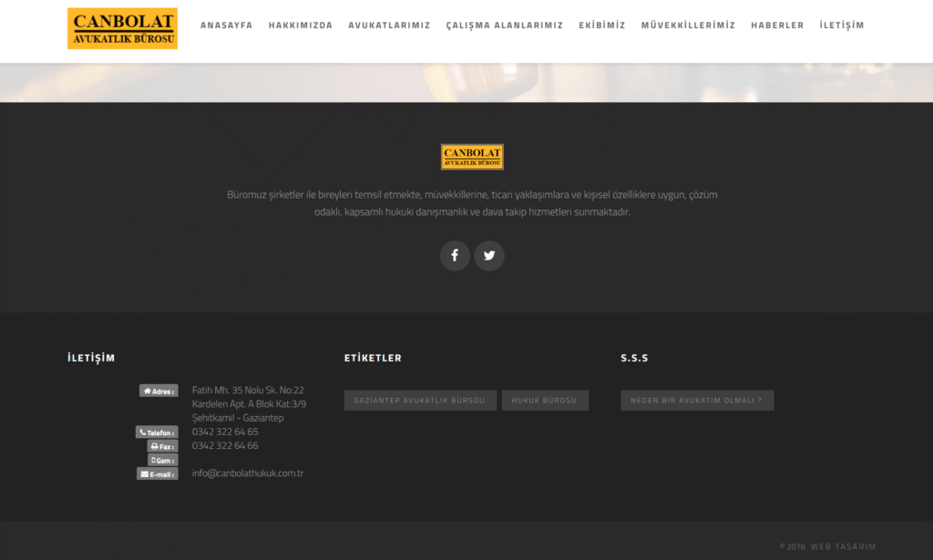933x560 pixels.
Task: Click the Adres label with home icon
Action: click(159, 391)
